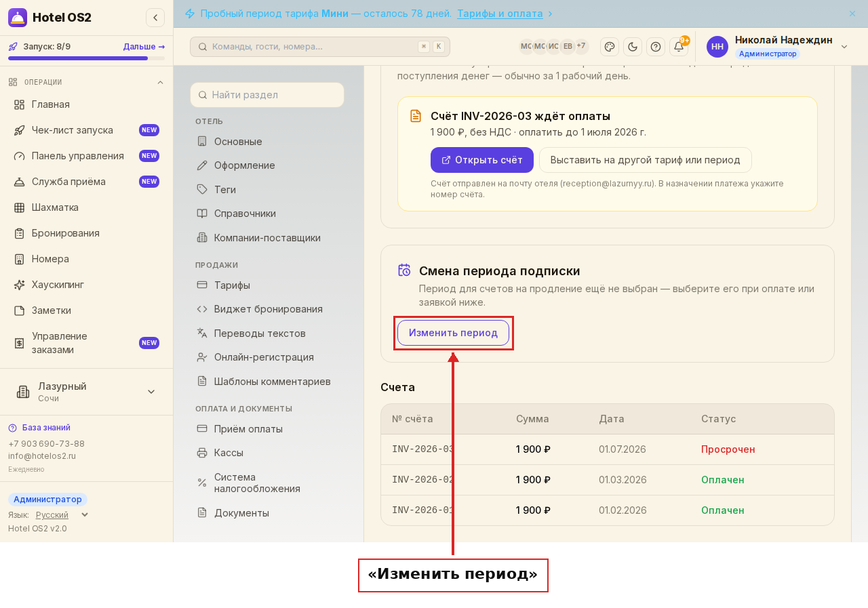Open Компании-поставщики settings
This screenshot has width=868, height=608.
coord(267,238)
